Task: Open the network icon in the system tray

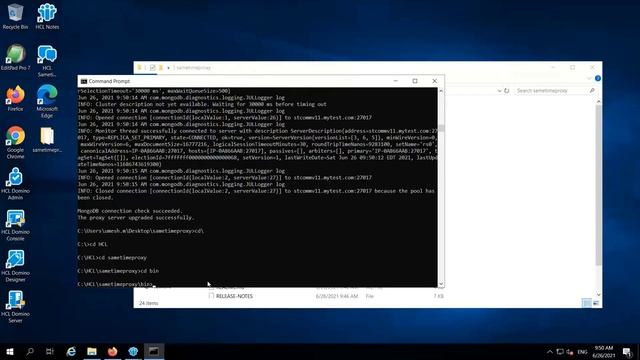Action: 560,352
